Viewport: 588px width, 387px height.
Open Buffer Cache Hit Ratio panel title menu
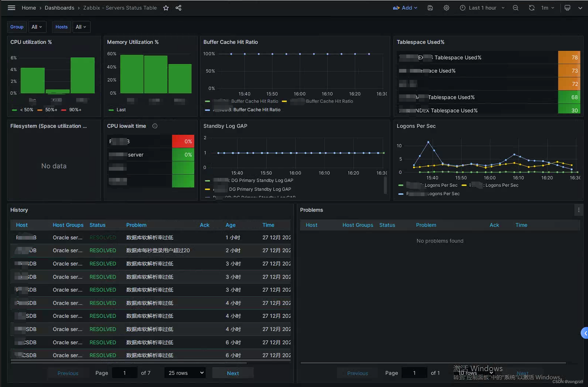click(231, 42)
